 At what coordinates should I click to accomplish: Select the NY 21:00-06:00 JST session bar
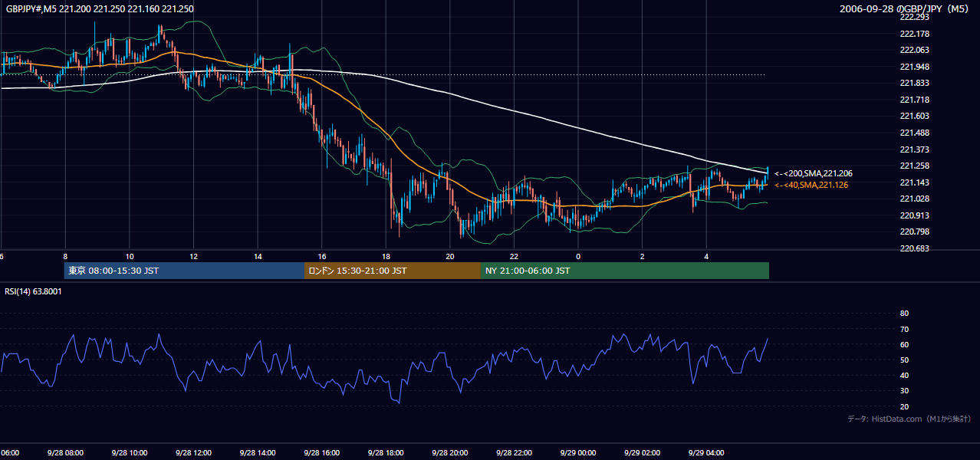pyautogui.click(x=624, y=271)
